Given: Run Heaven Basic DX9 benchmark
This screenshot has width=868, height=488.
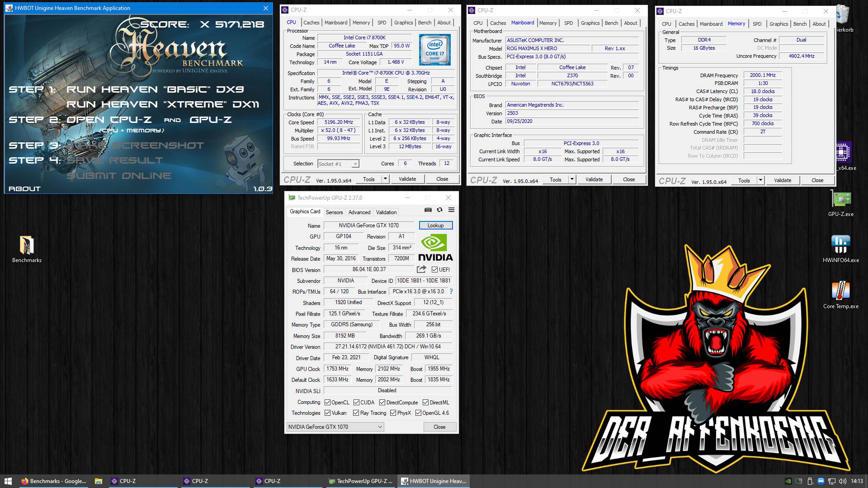Looking at the screenshot, I should (155, 89).
